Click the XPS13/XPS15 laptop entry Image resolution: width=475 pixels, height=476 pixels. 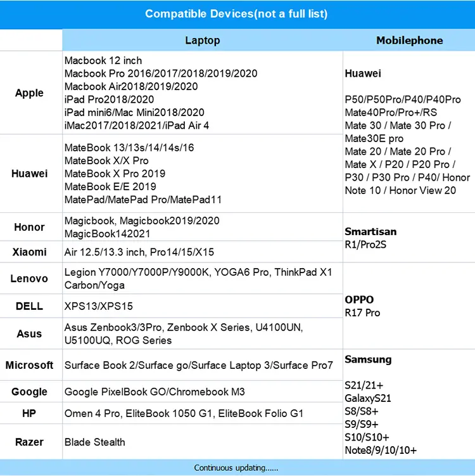[99, 306]
